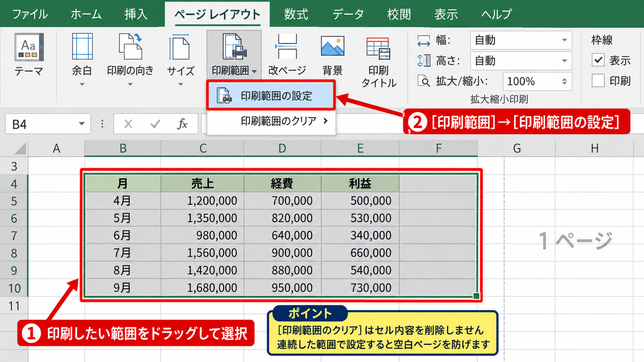
Task: Click cell containing 1,680,000
Action: [x=203, y=288]
